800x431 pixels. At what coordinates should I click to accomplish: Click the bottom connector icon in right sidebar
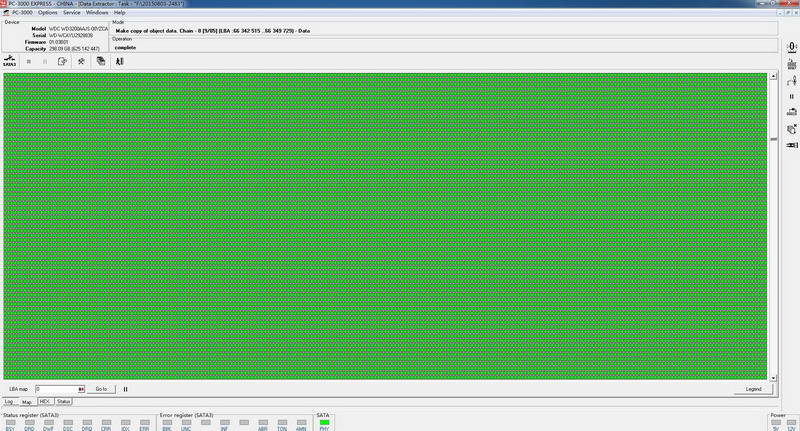[x=792, y=145]
